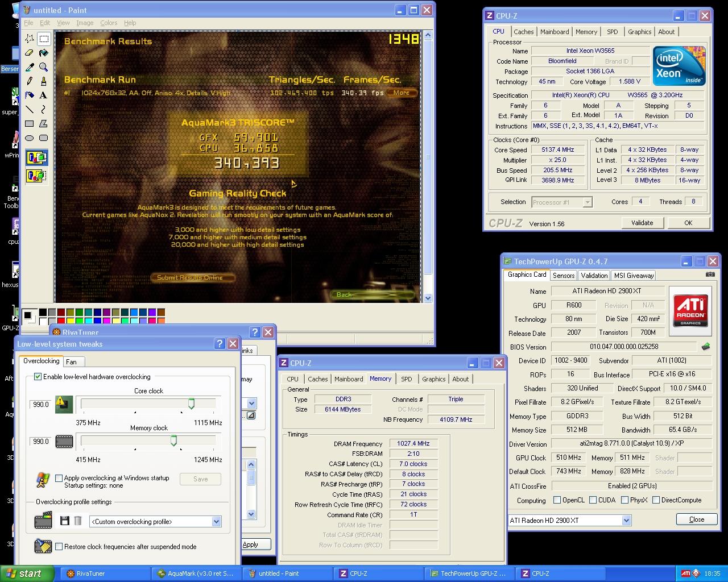
Task: Enable Restore clock frequencies after suspended mode
Action: tap(59, 546)
